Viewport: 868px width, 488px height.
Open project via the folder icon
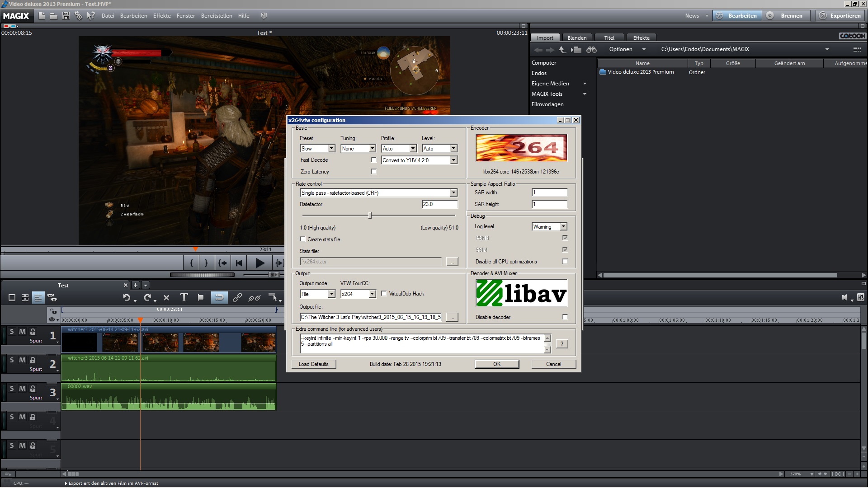click(x=53, y=16)
